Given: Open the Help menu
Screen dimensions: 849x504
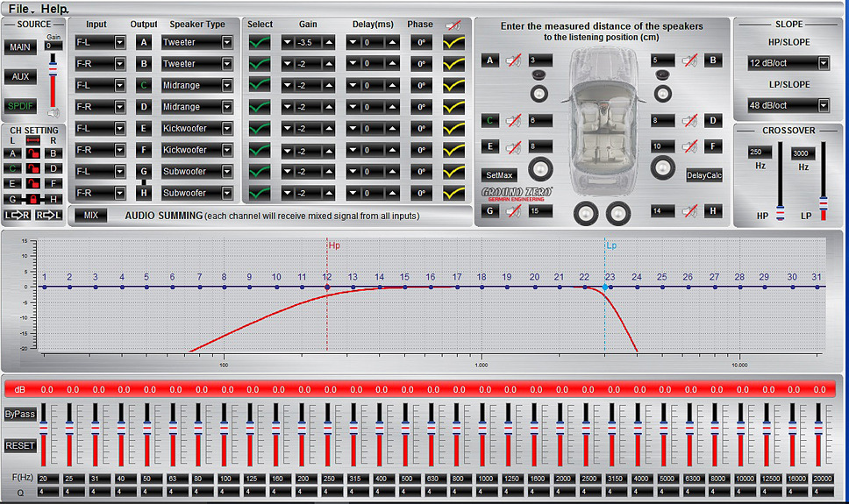Looking at the screenshot, I should coord(54,8).
